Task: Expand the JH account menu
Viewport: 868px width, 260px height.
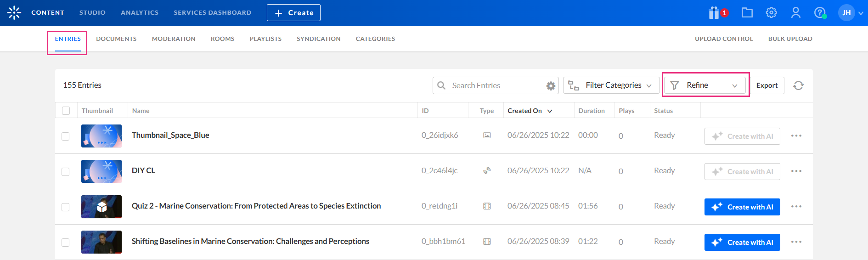Action: pos(851,13)
